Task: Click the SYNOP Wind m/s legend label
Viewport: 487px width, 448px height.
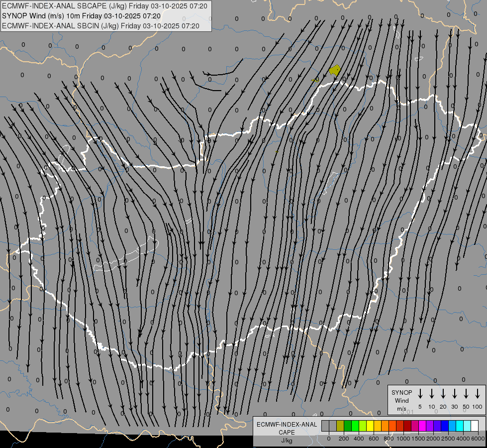Action: coord(401,400)
